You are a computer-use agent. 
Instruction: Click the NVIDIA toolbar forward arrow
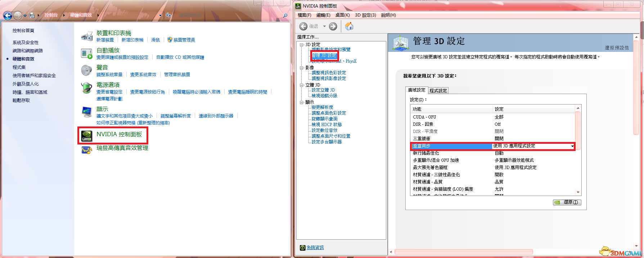[333, 26]
